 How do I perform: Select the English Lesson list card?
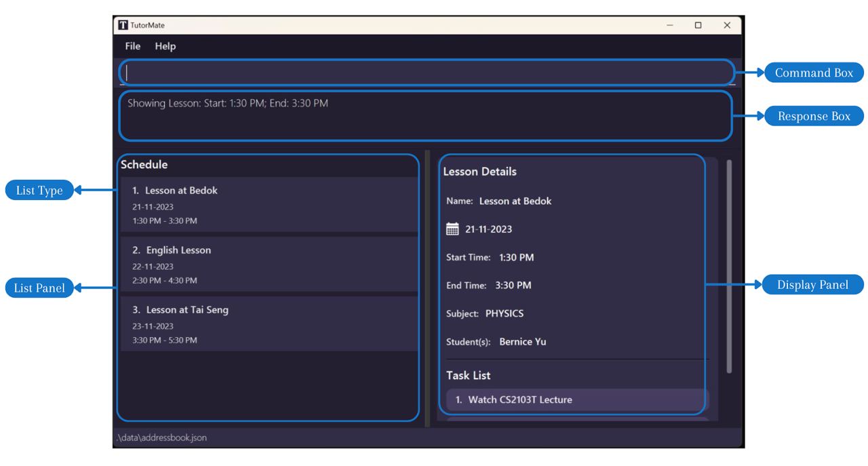pyautogui.click(x=269, y=264)
